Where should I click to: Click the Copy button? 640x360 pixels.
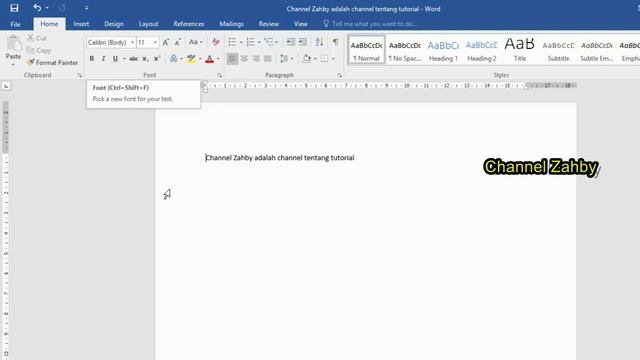[39, 50]
